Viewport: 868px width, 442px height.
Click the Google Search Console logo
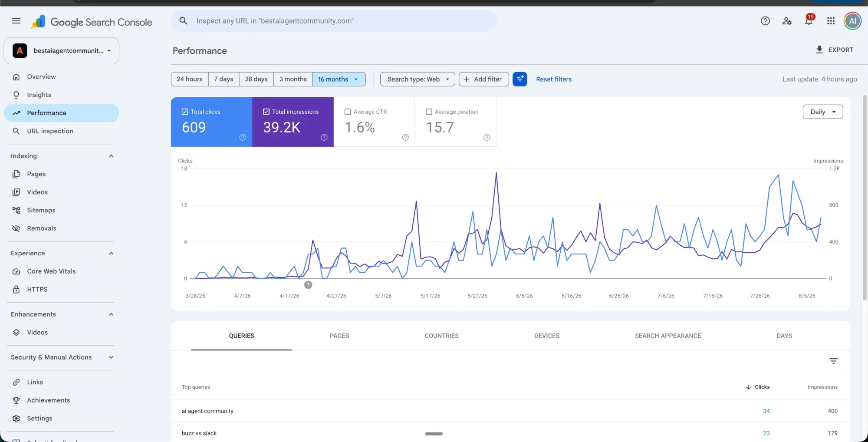click(x=92, y=22)
